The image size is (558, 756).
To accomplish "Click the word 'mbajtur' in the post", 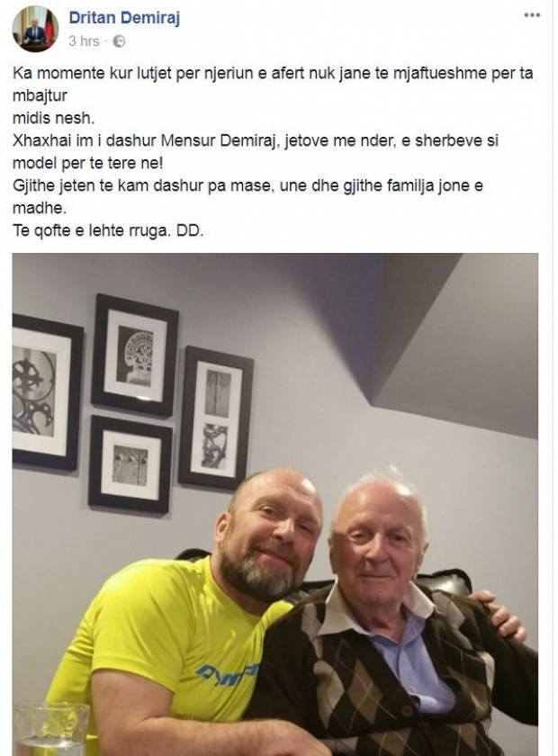I will tap(40, 96).
